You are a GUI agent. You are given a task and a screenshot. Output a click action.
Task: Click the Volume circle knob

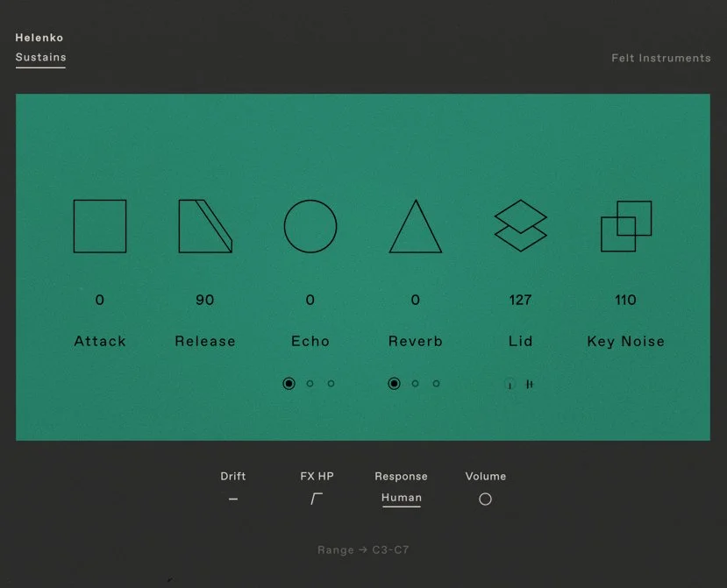(485, 499)
